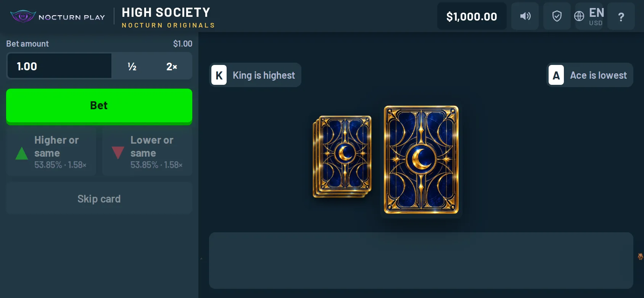Screen dimensions: 644x298
Task: Click the Skip card button
Action: (x=99, y=198)
